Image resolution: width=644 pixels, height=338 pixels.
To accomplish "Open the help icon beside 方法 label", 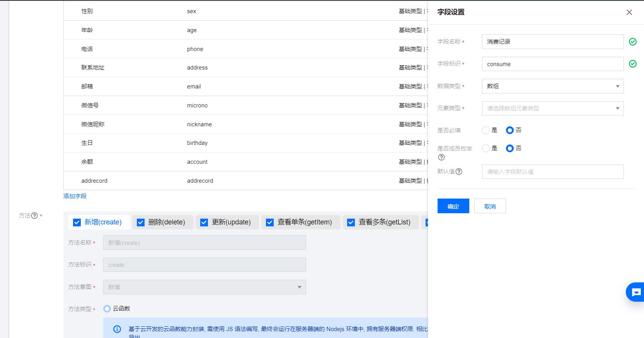I will (34, 216).
